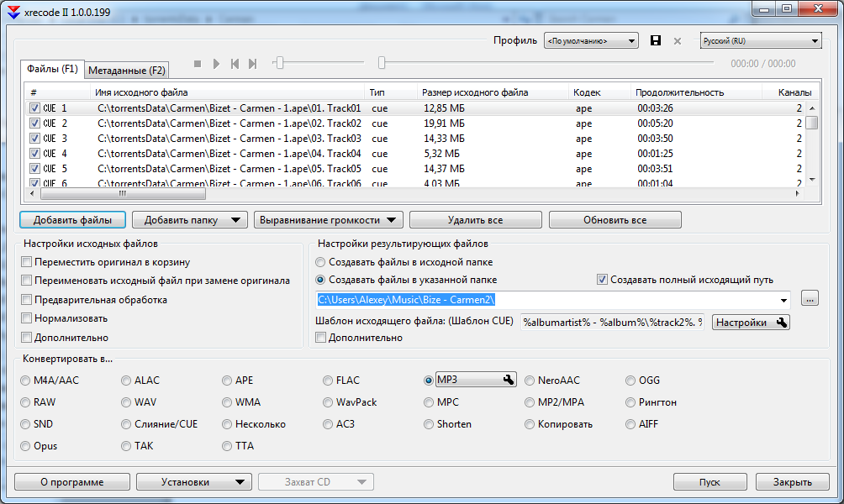Uncheck the CUE 5 track checkbox
Image resolution: width=844 pixels, height=504 pixels.
(34, 168)
